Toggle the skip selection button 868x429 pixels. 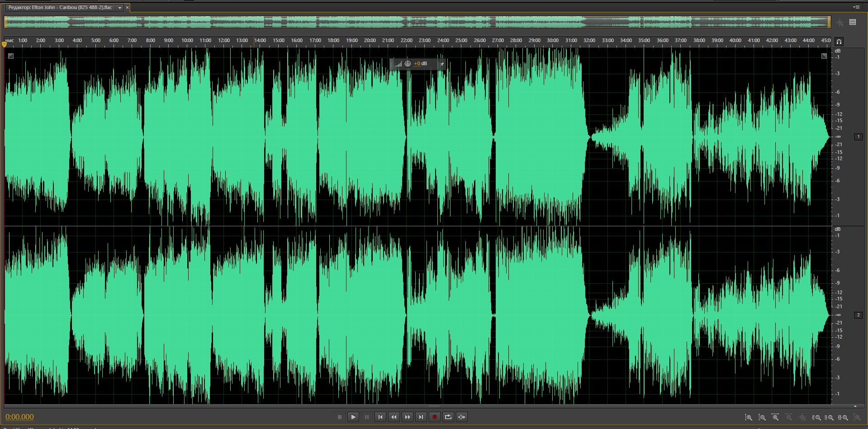coord(461,417)
